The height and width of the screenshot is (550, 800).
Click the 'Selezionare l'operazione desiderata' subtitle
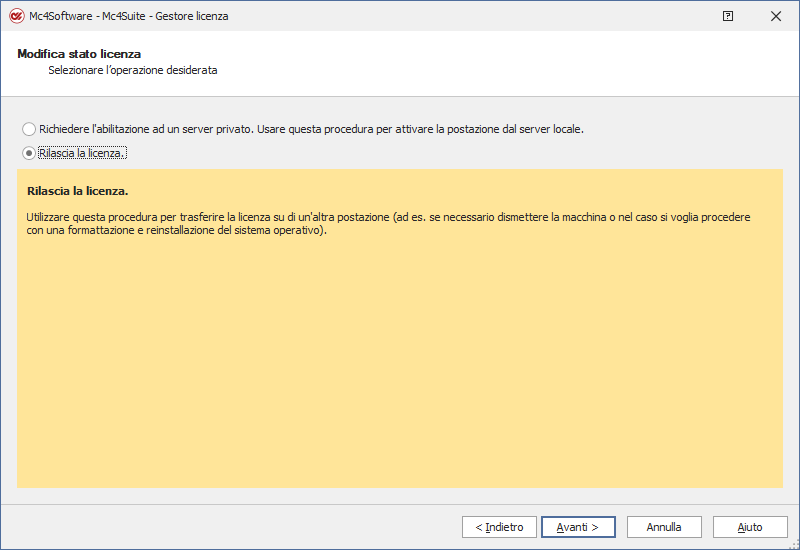(133, 71)
